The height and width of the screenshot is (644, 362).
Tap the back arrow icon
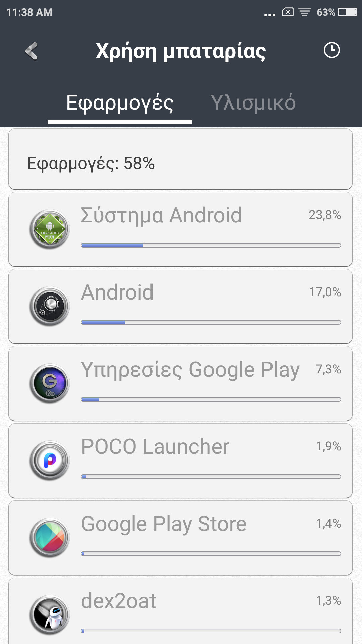click(32, 51)
